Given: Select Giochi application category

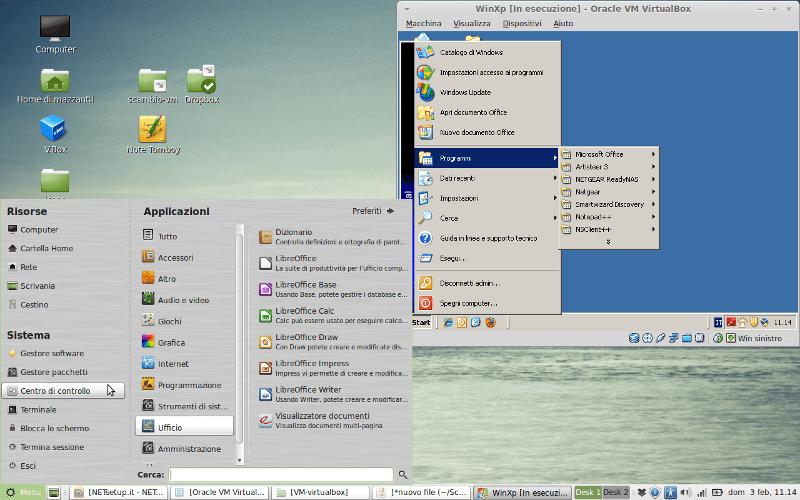Looking at the screenshot, I should 184,321.
